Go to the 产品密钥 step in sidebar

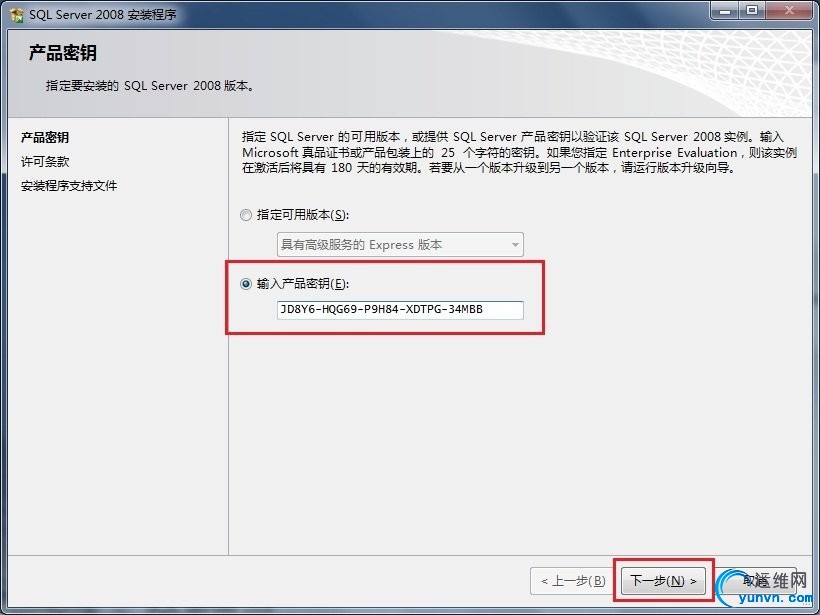tap(45, 138)
